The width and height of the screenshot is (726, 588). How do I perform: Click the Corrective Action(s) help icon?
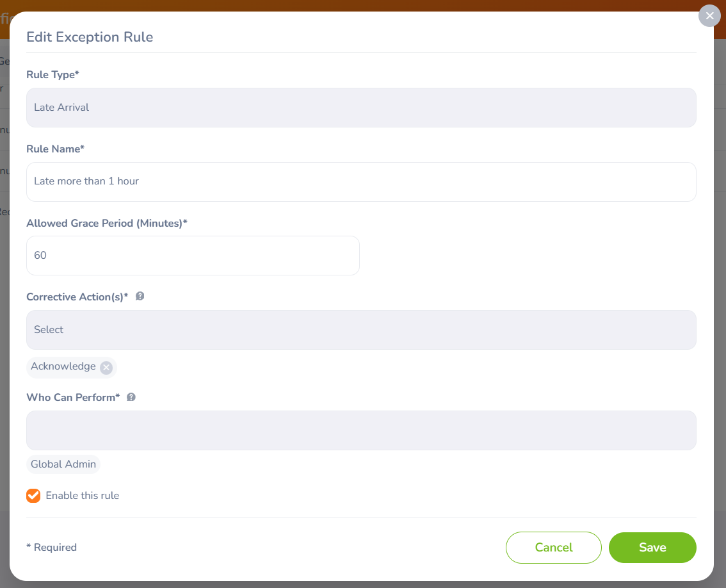tap(140, 297)
